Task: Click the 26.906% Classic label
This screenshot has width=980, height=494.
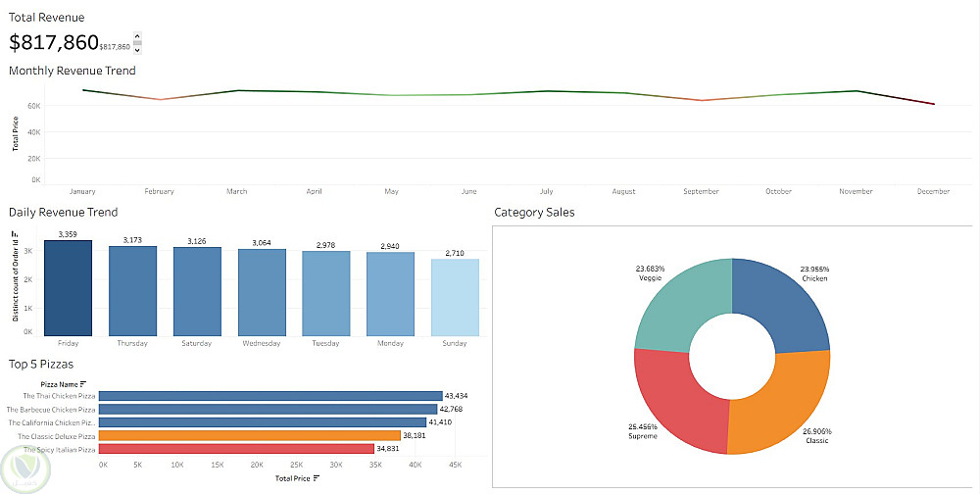Action: pyautogui.click(x=817, y=436)
